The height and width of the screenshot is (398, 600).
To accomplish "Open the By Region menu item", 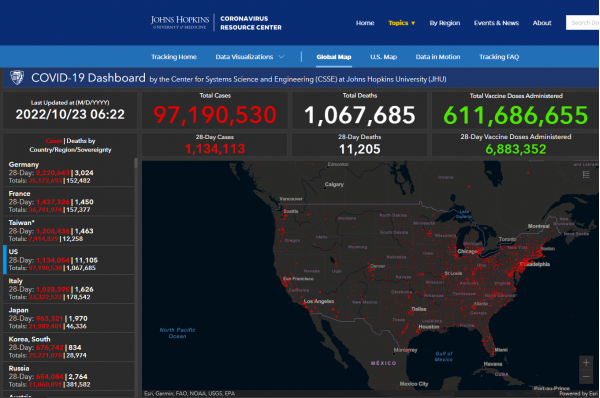I will [x=445, y=23].
